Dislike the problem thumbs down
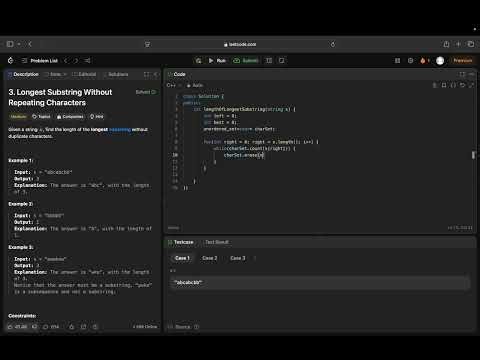Image resolution: width=480 pixels, height=360 pixels. pyautogui.click(x=34, y=327)
